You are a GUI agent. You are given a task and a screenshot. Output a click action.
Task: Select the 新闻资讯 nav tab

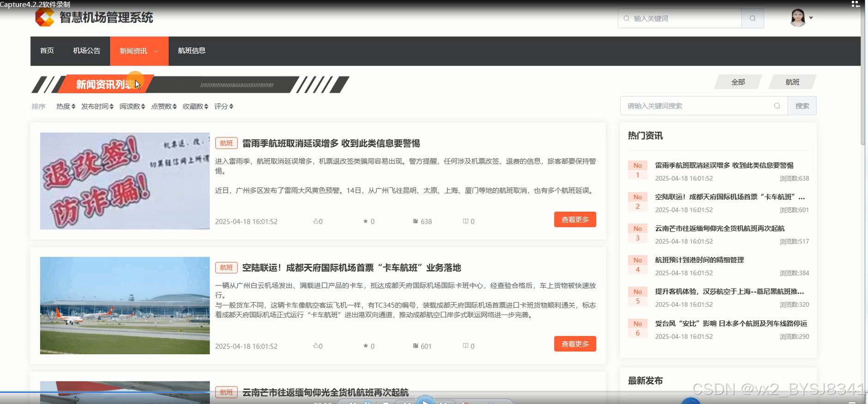tap(133, 51)
